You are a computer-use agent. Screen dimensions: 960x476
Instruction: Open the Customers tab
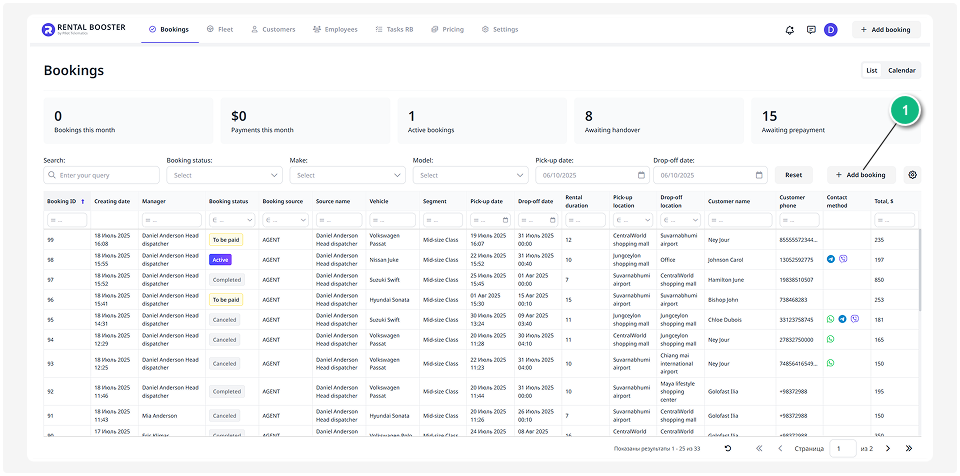pos(273,30)
